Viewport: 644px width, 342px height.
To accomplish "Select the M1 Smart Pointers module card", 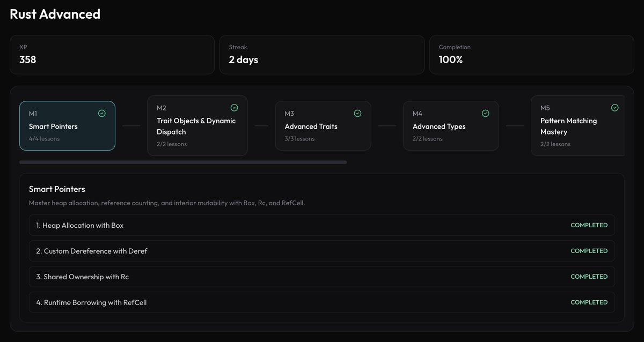I will click(67, 125).
